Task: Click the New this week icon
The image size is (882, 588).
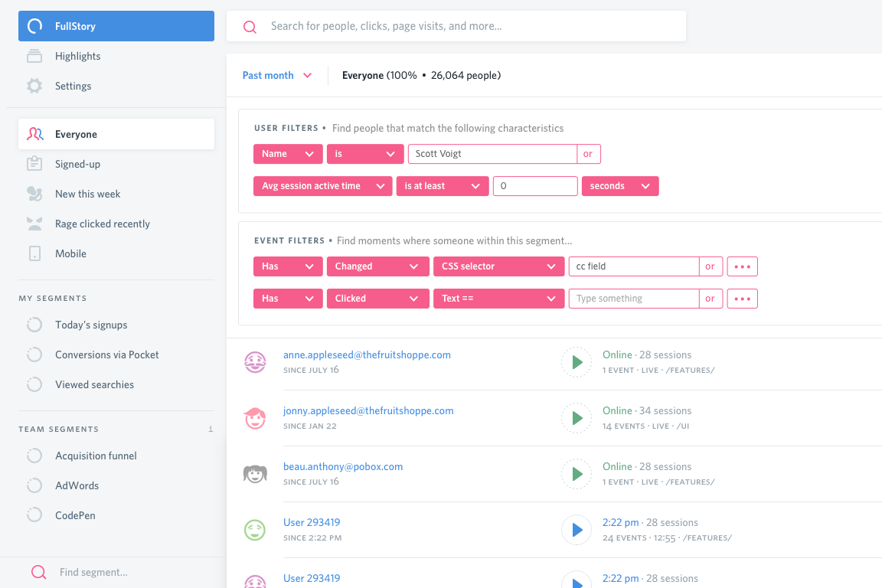Action: (x=34, y=194)
